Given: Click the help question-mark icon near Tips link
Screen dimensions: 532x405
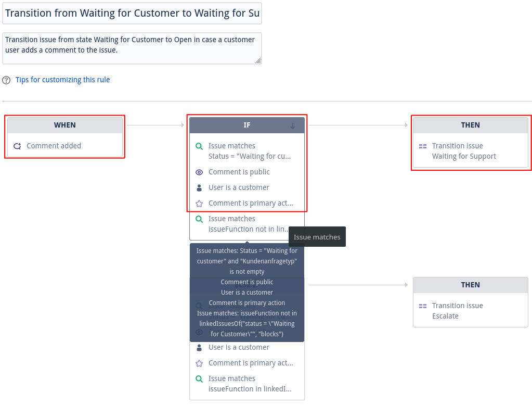Looking at the screenshot, I should click(6, 80).
